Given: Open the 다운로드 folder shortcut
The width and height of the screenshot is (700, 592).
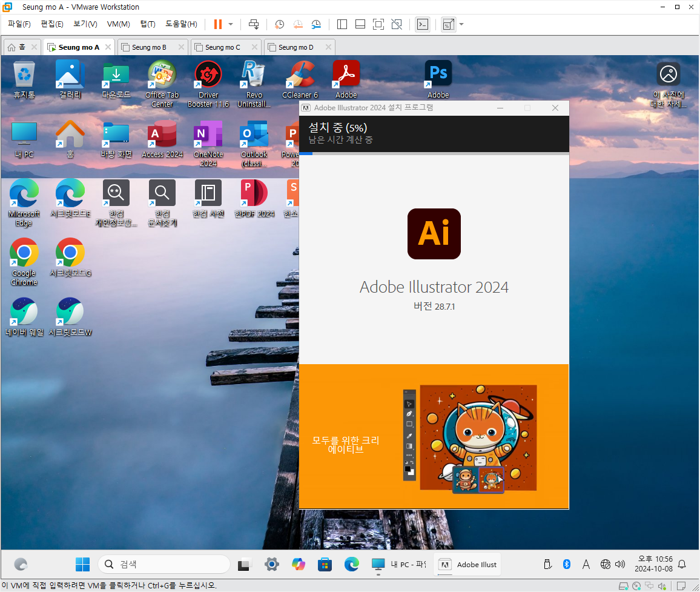Looking at the screenshot, I should point(116,79).
